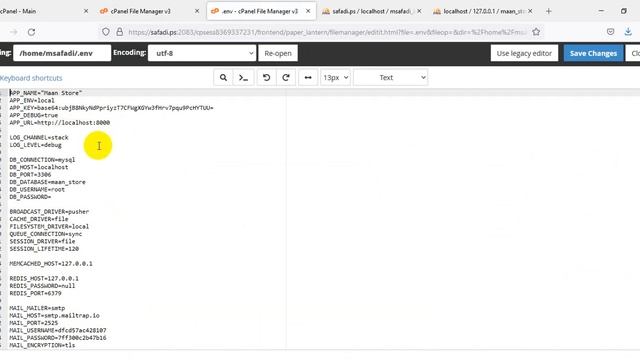This screenshot has width=640, height=360.
Task: Click the DB_HOST=localhost line
Action: tap(39, 167)
